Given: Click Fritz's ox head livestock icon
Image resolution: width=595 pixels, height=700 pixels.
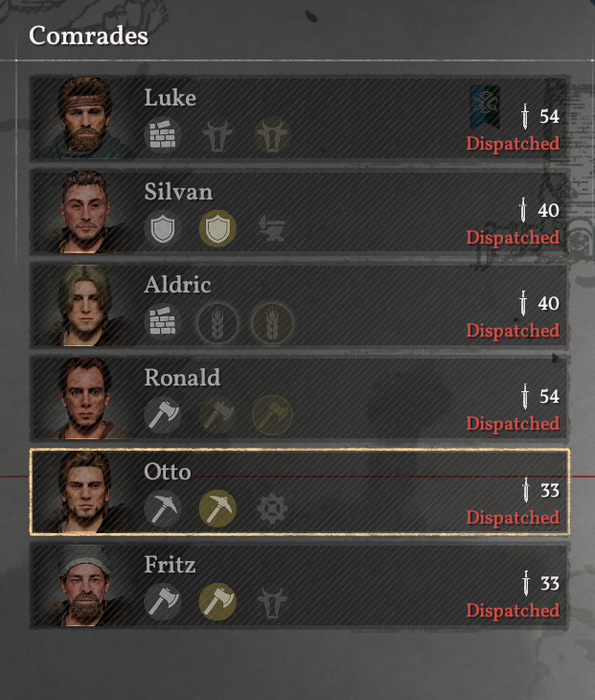Looking at the screenshot, I should [272, 602].
